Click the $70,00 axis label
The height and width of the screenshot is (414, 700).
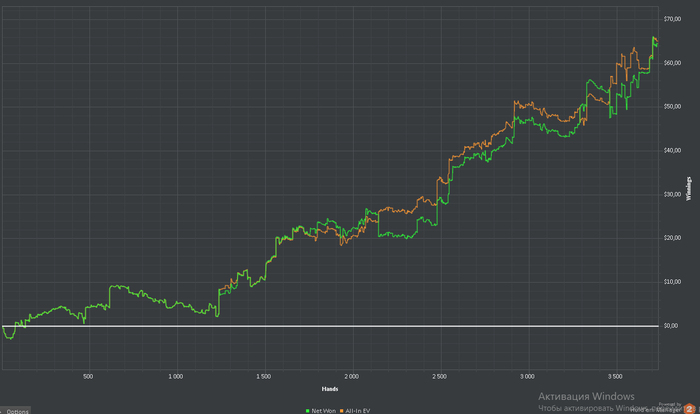(672, 19)
